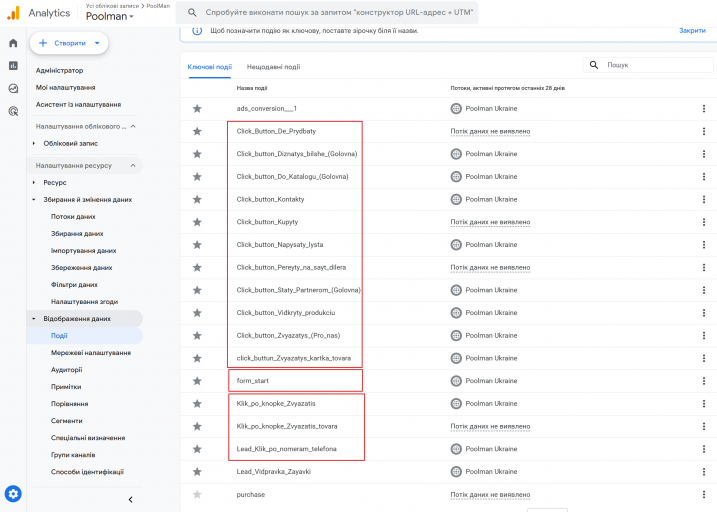Open three-dot menu for purchase row
The width and height of the screenshot is (717, 512).
(703, 494)
